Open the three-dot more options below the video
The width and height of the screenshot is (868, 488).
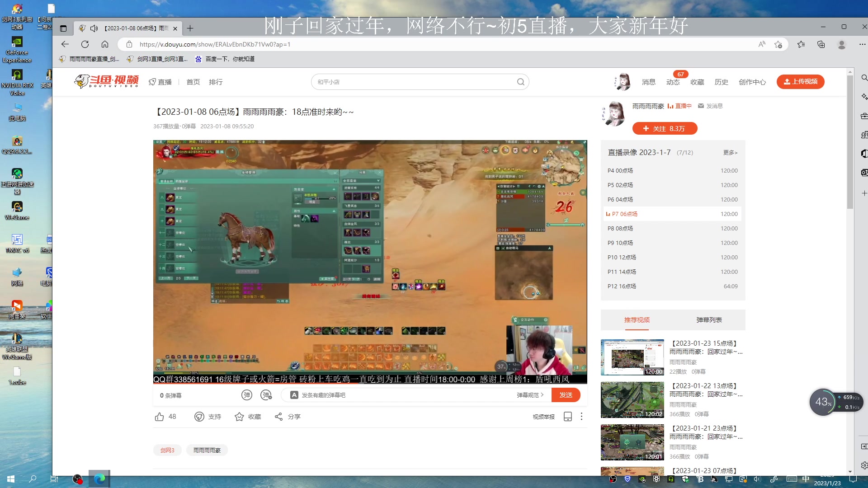tap(581, 417)
